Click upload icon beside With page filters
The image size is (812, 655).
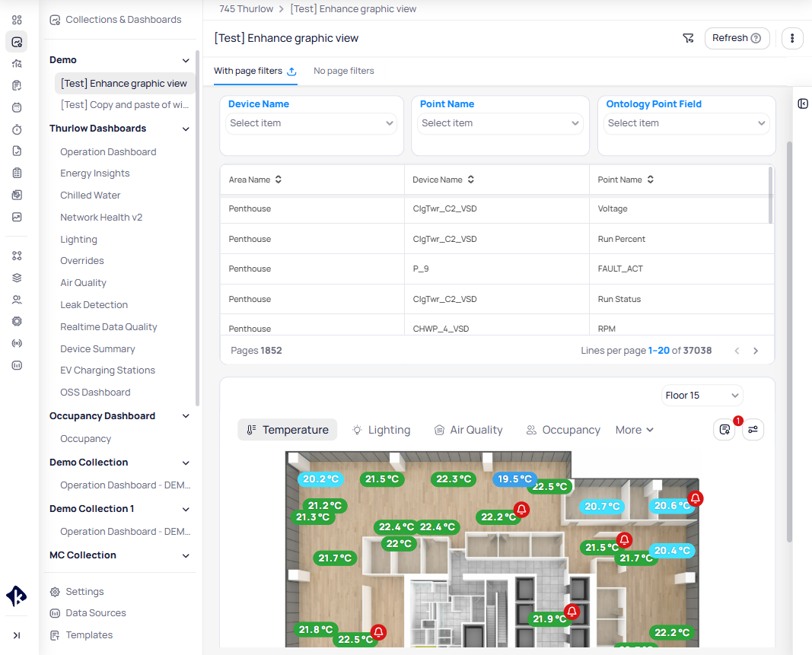(291, 71)
